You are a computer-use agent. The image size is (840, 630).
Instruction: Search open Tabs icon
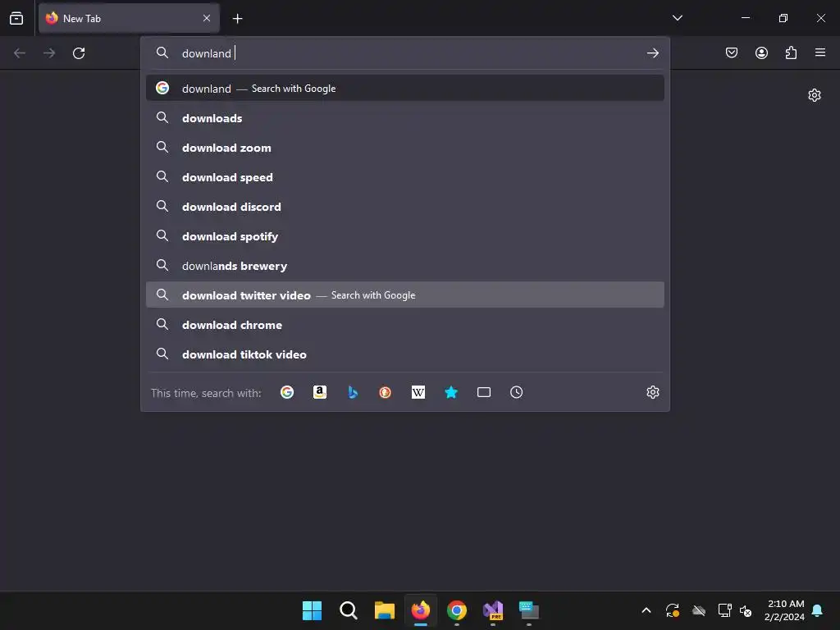484,392
